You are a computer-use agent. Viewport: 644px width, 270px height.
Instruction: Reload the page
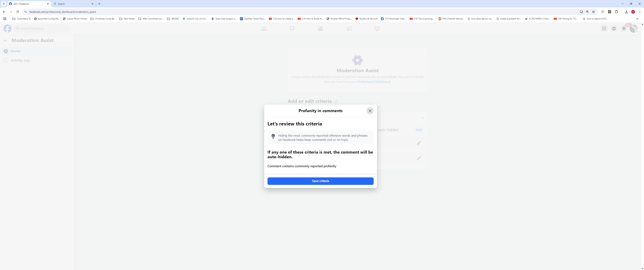(17, 12)
